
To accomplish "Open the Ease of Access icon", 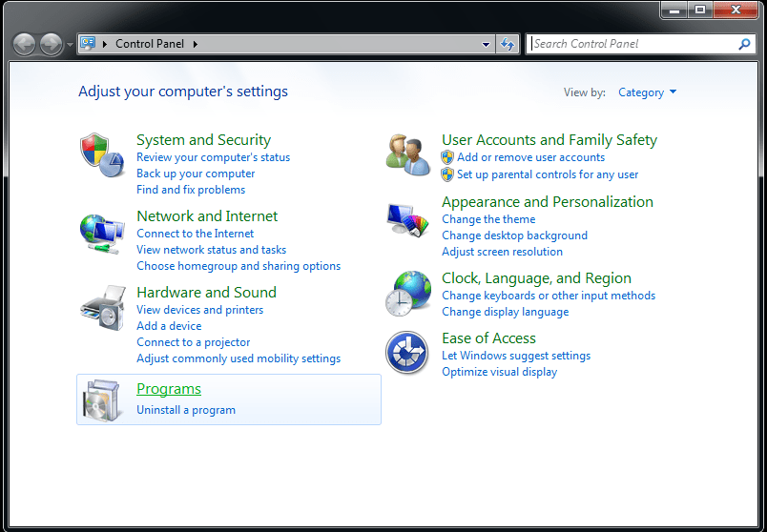I will [x=407, y=353].
